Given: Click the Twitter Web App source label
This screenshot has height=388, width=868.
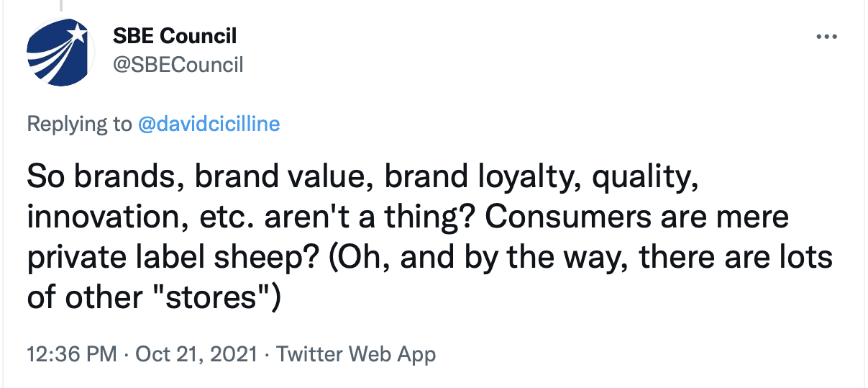Looking at the screenshot, I should pyautogui.click(x=356, y=354).
